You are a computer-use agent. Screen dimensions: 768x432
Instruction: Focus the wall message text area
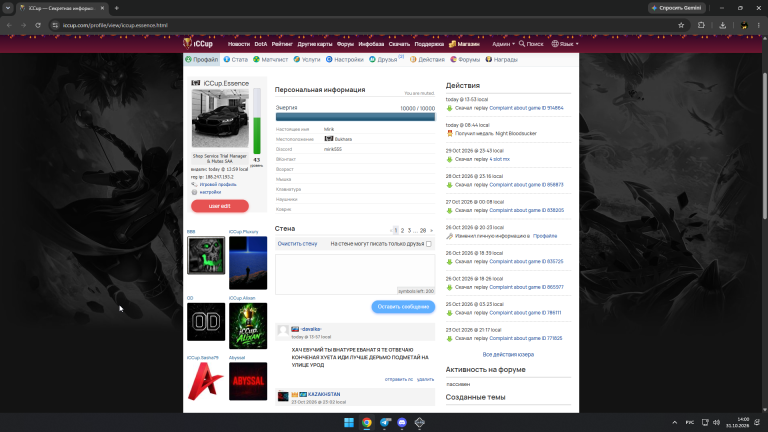tap(355, 274)
